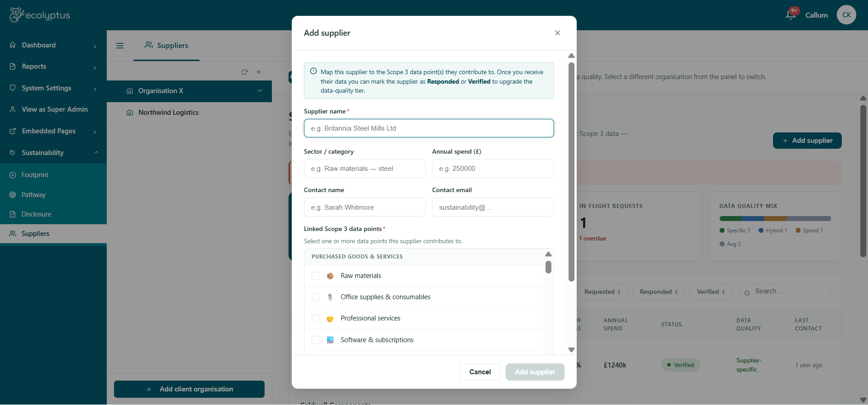Click the View as Super Admin person icon
Screen dimensions: 868x405
(x=13, y=109)
